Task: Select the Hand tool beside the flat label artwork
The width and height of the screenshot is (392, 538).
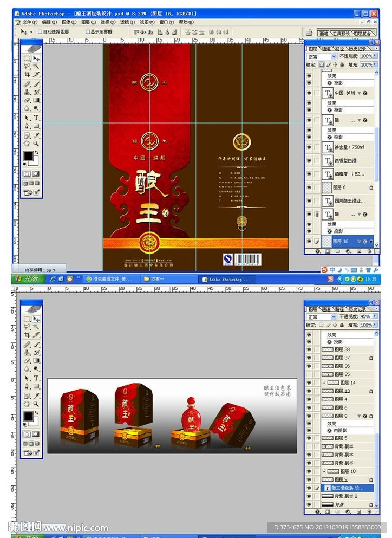Action: click(x=27, y=144)
